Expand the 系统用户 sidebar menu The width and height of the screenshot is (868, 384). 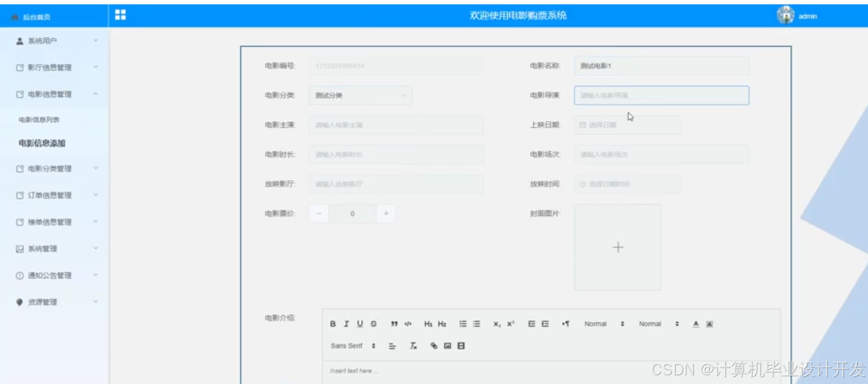54,41
